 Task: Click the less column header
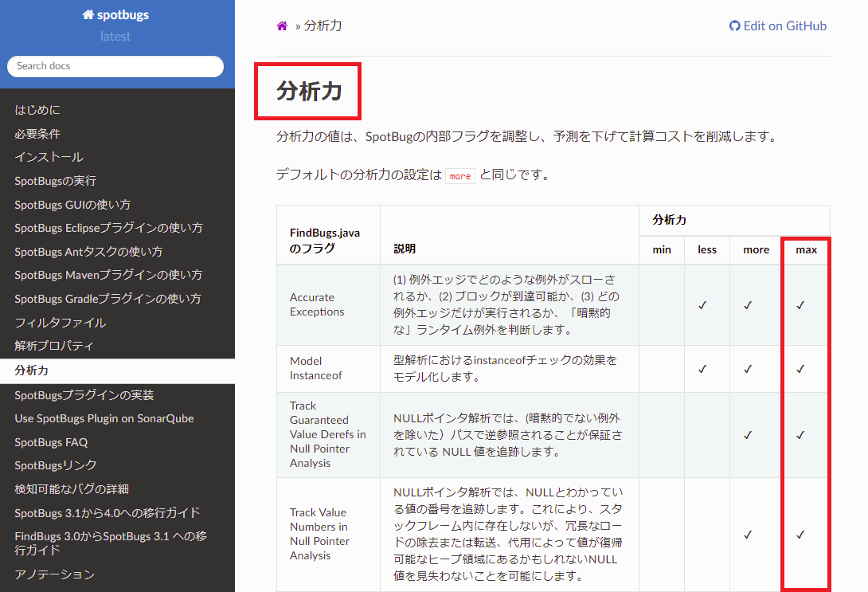click(x=707, y=249)
